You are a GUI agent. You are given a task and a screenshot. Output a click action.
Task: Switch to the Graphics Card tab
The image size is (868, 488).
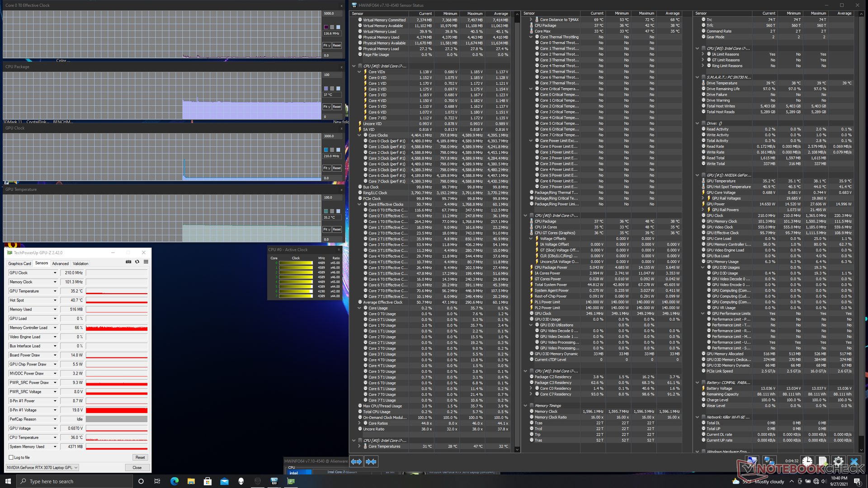click(x=19, y=263)
